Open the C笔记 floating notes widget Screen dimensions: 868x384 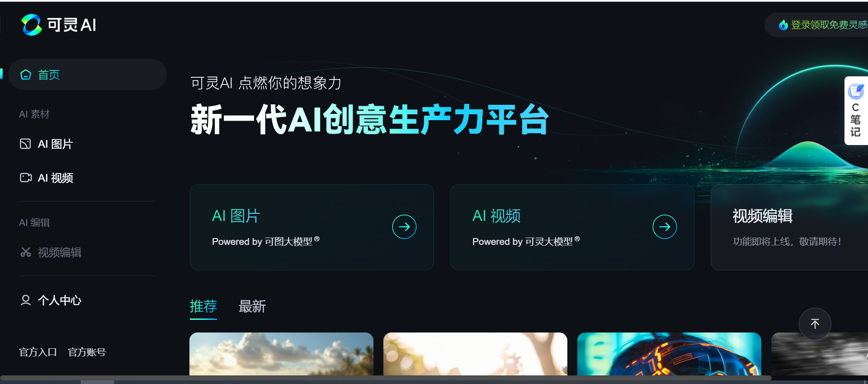pos(856,111)
